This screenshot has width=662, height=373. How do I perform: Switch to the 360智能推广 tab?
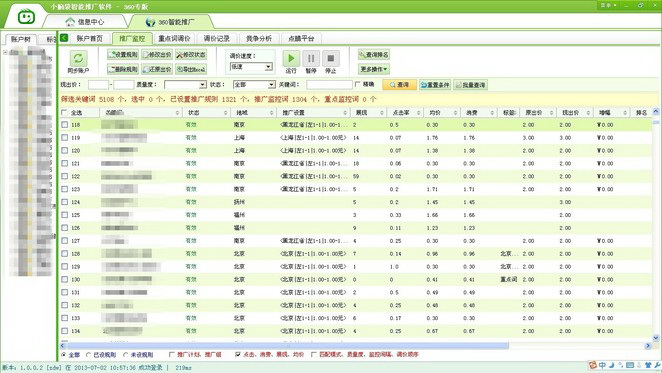171,22
